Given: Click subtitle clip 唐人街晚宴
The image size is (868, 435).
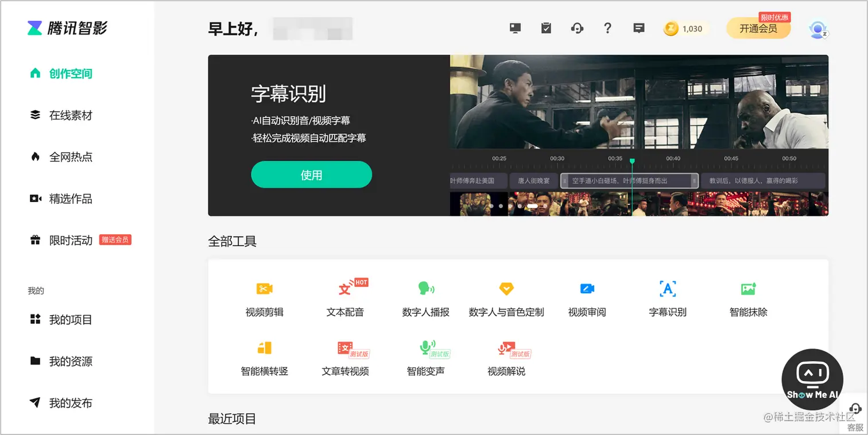Looking at the screenshot, I should click(533, 181).
